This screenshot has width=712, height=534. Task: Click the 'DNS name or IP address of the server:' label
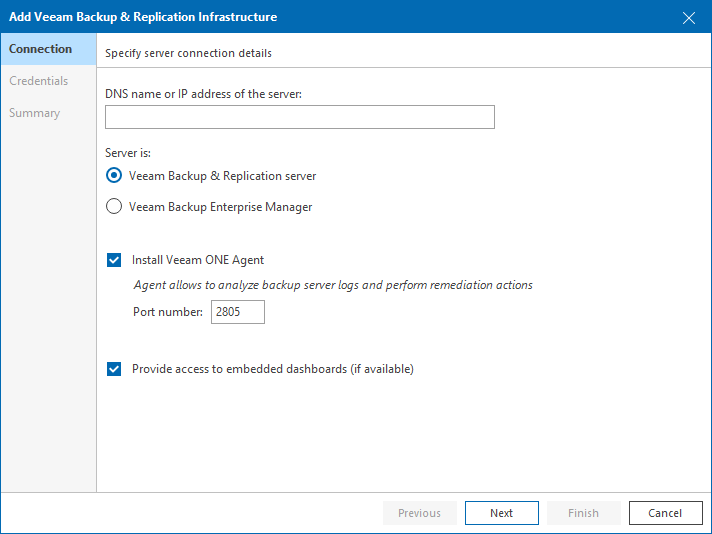(x=203, y=94)
